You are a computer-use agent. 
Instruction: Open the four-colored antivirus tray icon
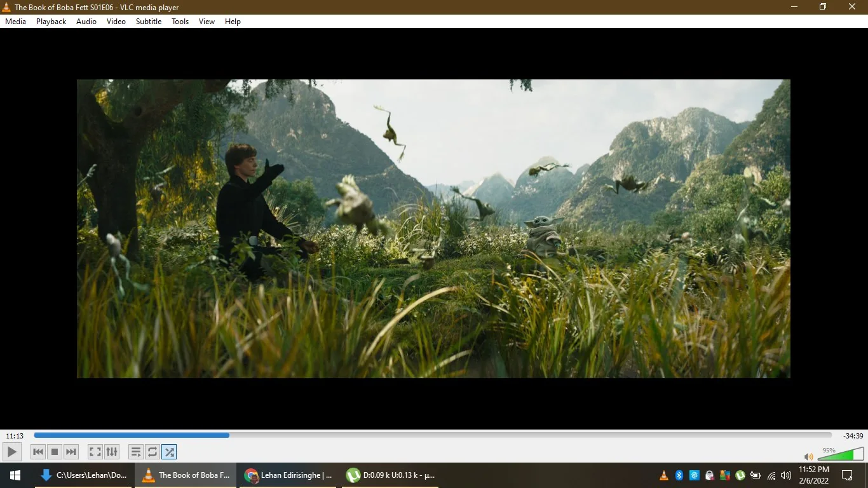(x=725, y=475)
